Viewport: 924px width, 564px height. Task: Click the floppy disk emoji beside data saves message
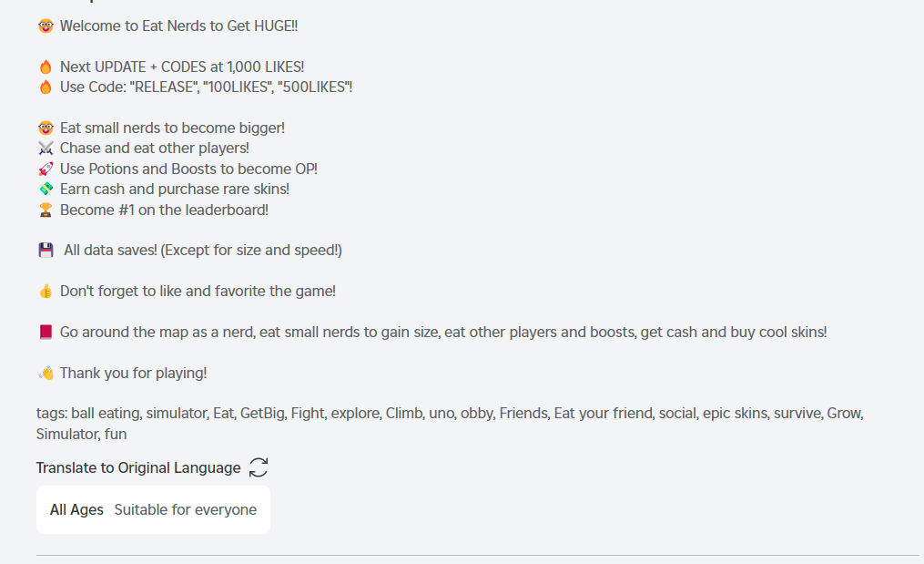(45, 249)
